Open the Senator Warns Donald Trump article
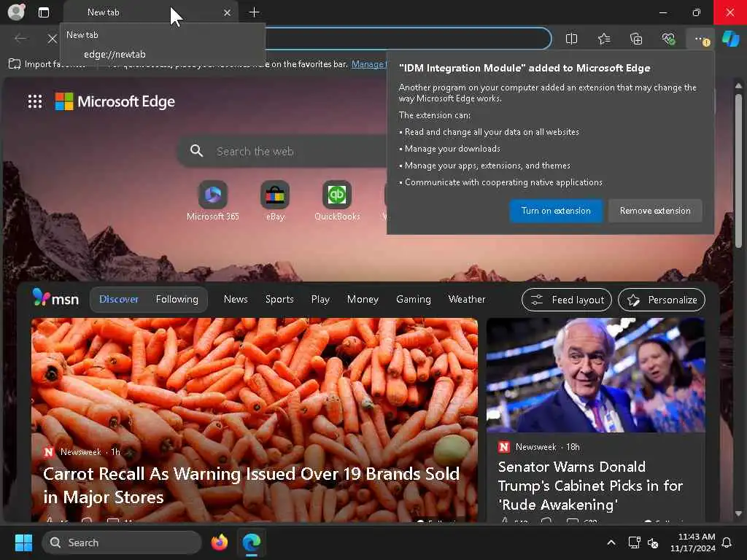747x560 pixels. tap(590, 485)
